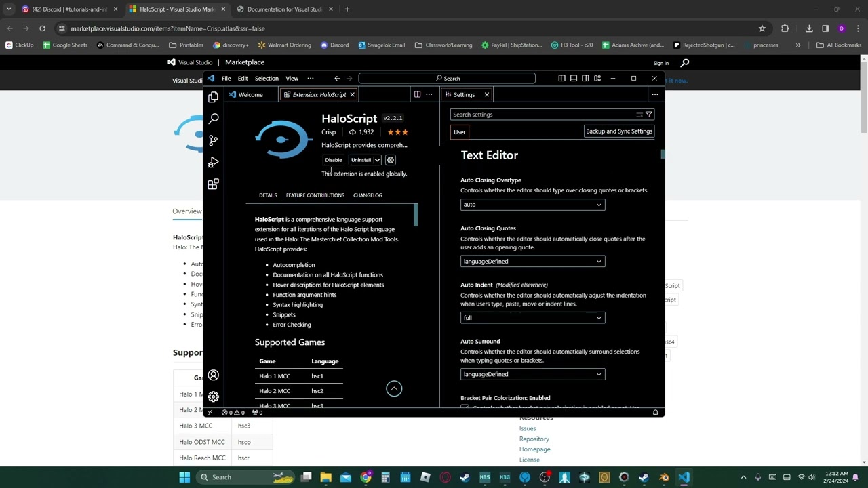
Task: Open the Explorer view in VS Code
Action: (x=213, y=97)
